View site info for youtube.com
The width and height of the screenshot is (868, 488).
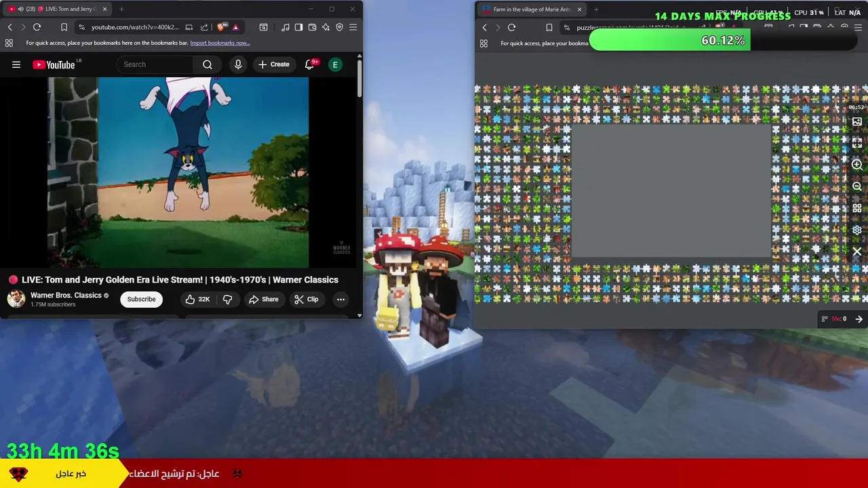(x=81, y=27)
